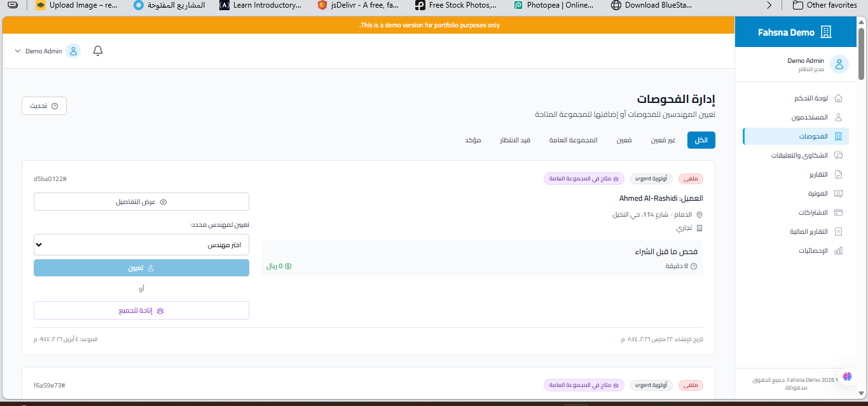Click the location pin icon beside الدمام address
The image size is (868, 406).
(699, 215)
